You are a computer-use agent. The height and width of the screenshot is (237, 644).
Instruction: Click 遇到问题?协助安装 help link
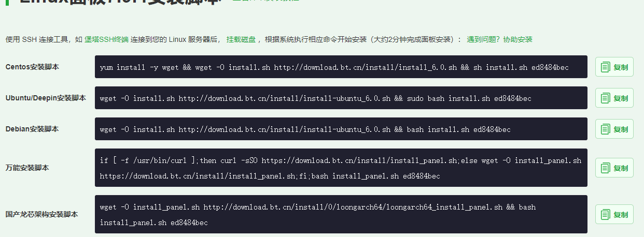(x=499, y=39)
